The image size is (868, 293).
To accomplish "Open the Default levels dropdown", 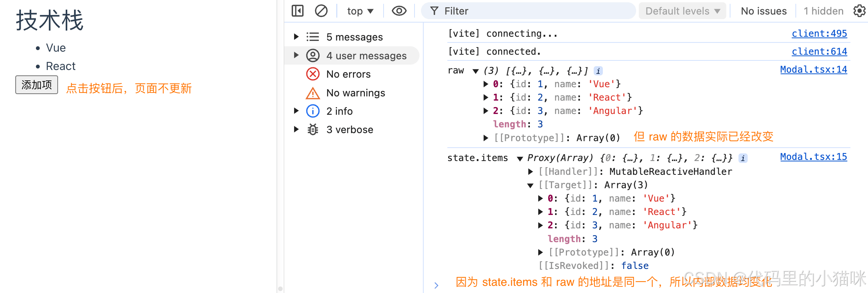I will coord(682,11).
